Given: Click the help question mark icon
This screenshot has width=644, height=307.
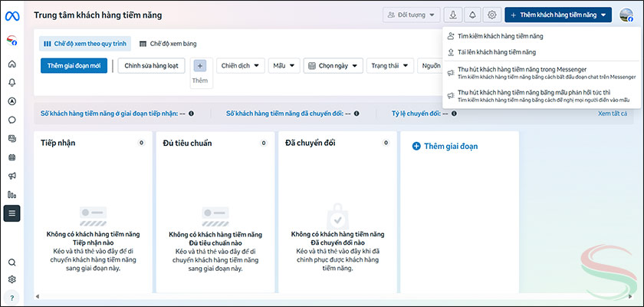Looking at the screenshot, I should (x=11, y=297).
